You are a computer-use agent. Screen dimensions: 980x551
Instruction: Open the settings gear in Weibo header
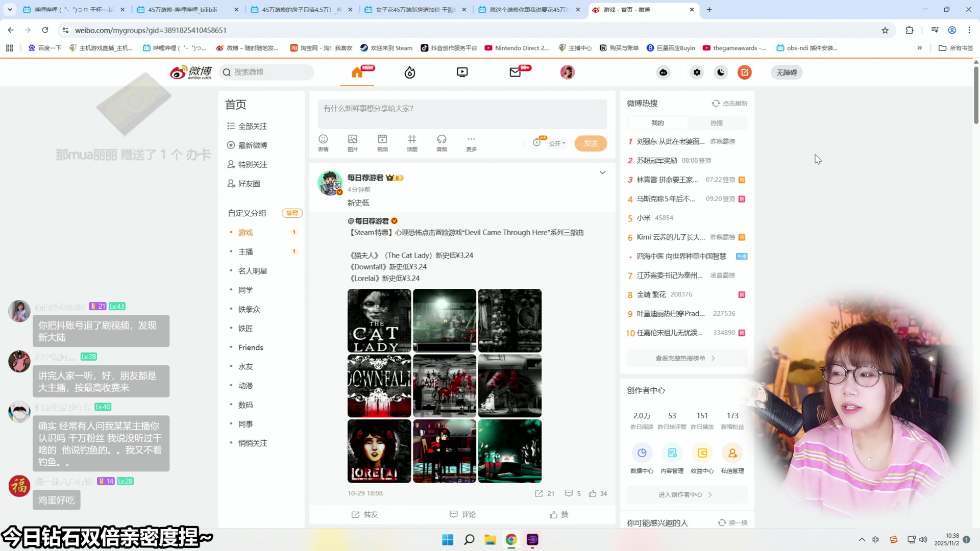tap(697, 72)
